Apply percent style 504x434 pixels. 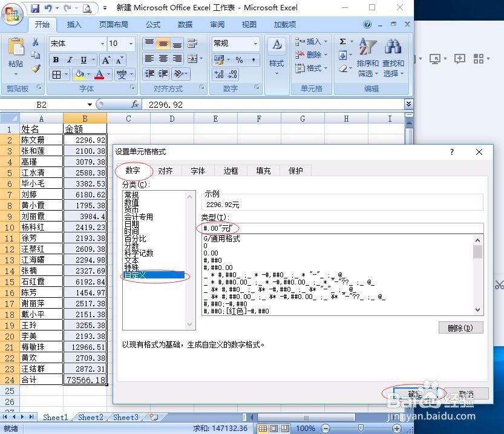coord(239,60)
